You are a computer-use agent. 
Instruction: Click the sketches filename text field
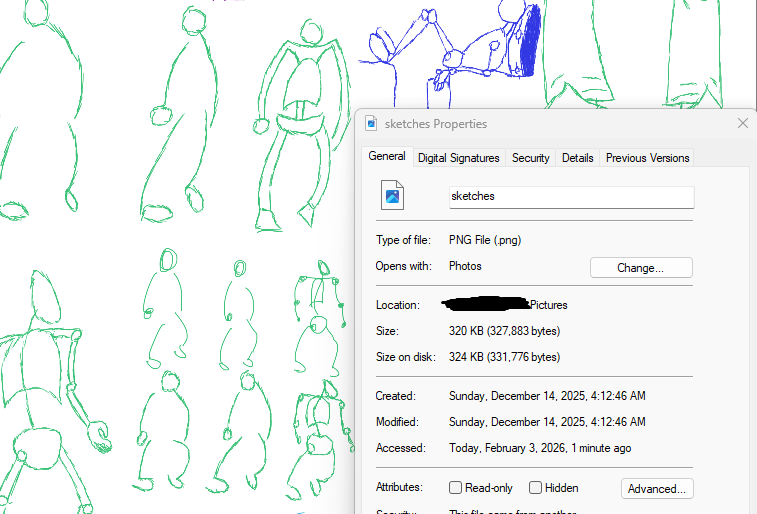click(571, 196)
